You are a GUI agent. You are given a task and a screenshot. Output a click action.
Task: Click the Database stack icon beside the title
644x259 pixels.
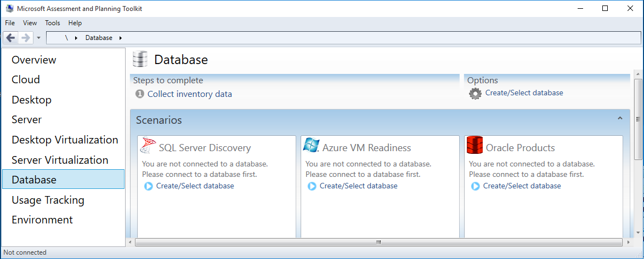[140, 60]
